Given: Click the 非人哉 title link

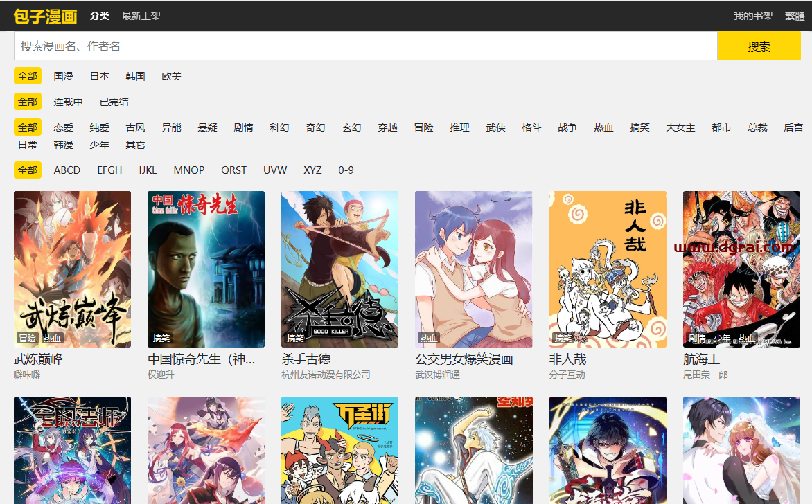Looking at the screenshot, I should coord(567,359).
